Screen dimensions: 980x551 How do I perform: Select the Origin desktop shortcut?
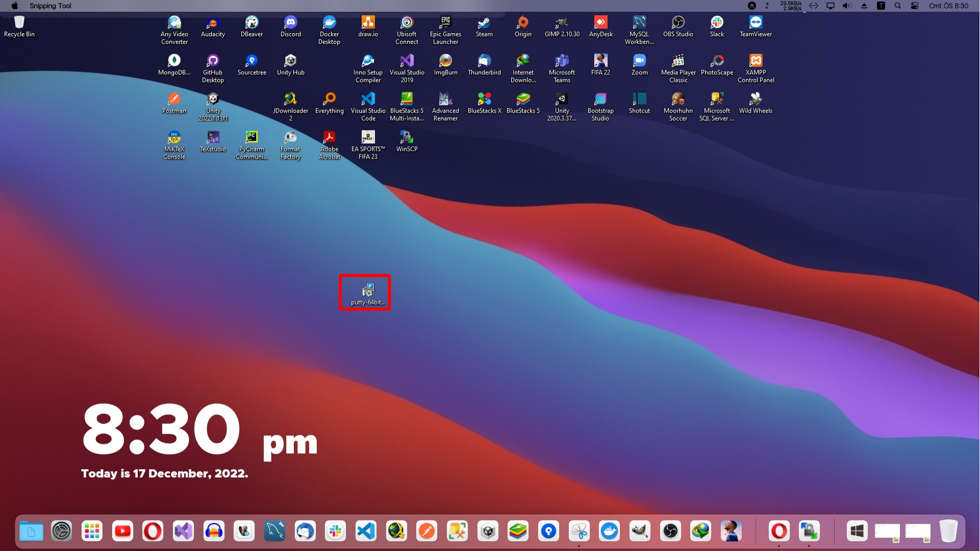(x=523, y=27)
